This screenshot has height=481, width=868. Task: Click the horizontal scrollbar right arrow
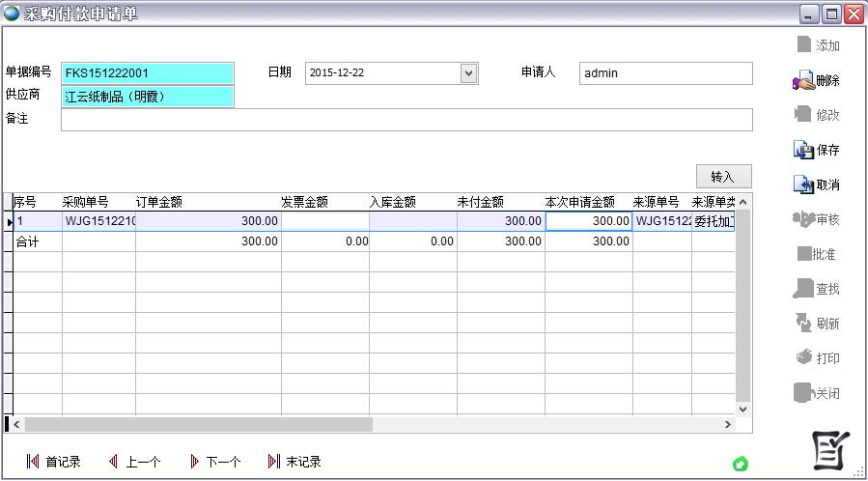(x=729, y=424)
